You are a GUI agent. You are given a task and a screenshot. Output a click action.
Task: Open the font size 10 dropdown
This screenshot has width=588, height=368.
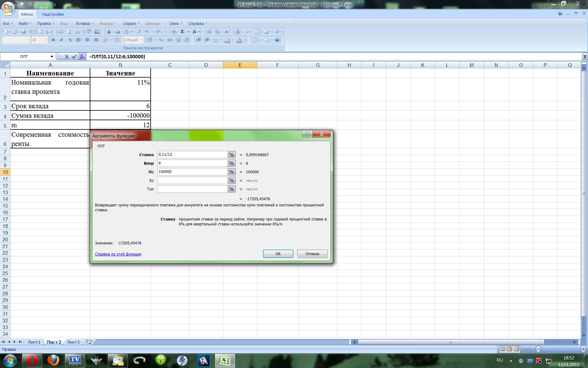pyautogui.click(x=46, y=40)
